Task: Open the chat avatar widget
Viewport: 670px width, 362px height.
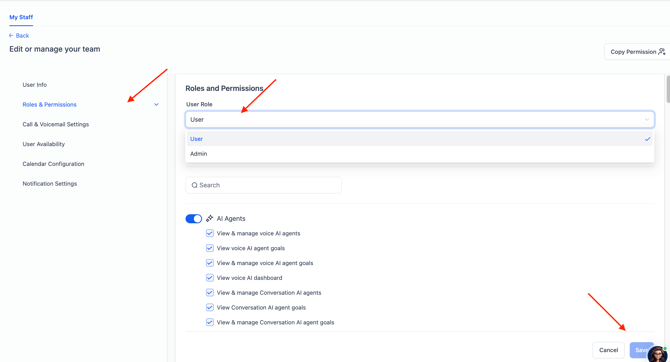Action: [x=658, y=353]
